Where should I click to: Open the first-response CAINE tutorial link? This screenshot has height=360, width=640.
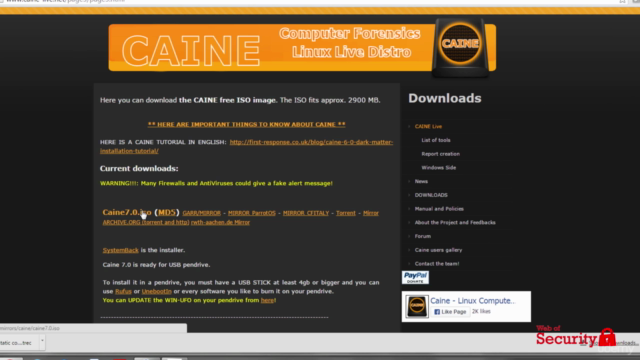tap(247, 147)
